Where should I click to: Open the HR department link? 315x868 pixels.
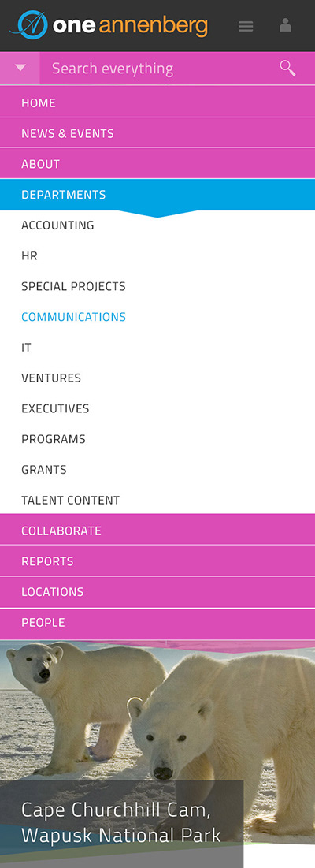(29, 255)
